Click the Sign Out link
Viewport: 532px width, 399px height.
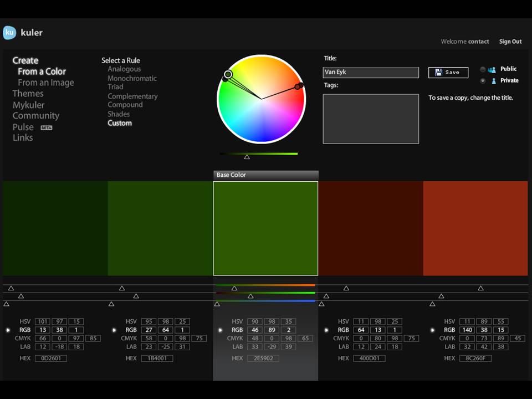click(510, 42)
